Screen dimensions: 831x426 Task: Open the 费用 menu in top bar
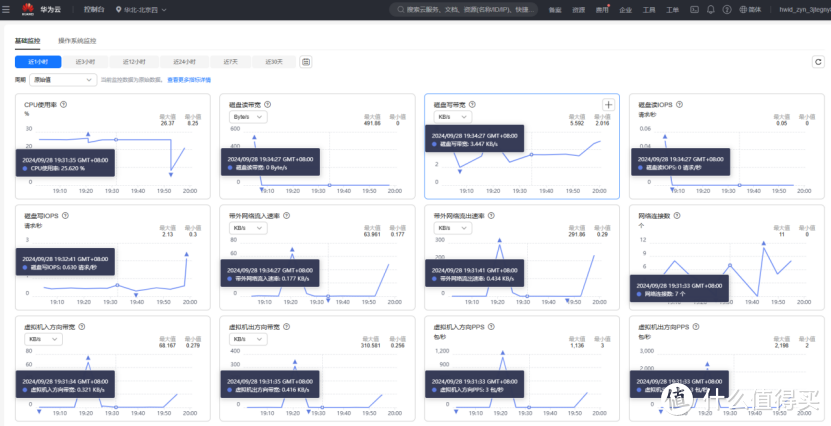tap(602, 9)
